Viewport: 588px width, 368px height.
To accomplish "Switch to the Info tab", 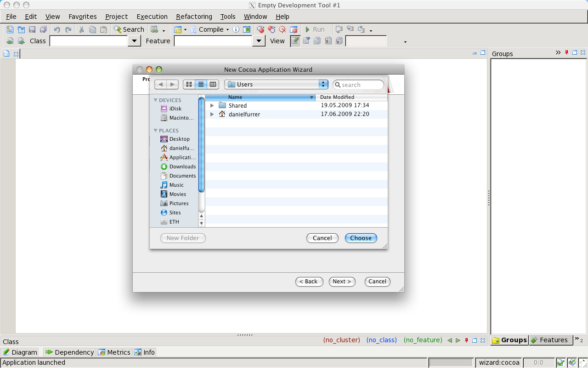I will pos(145,352).
